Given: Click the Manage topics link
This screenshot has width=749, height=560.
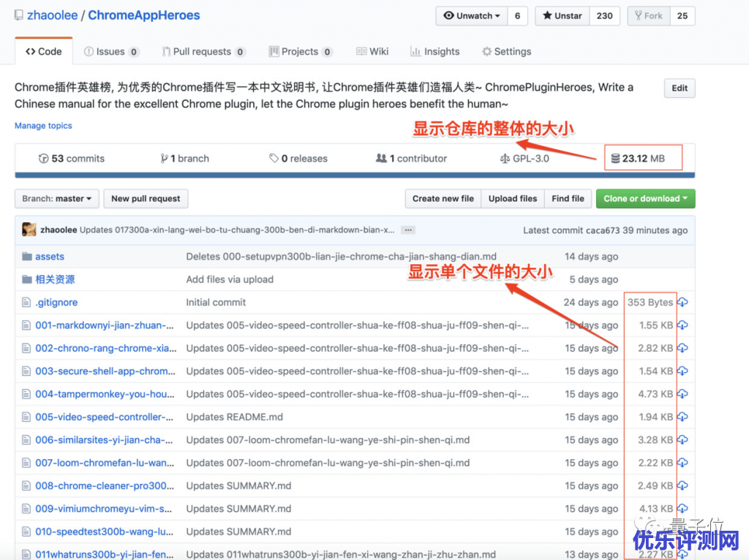Looking at the screenshot, I should (x=43, y=126).
